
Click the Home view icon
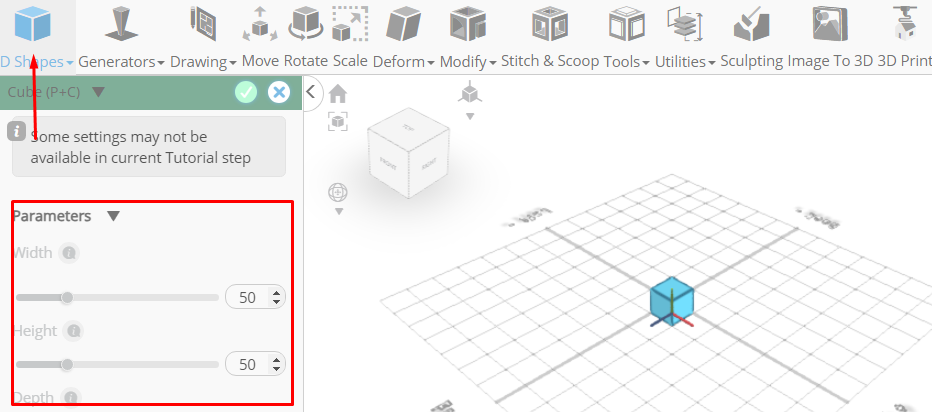338,93
